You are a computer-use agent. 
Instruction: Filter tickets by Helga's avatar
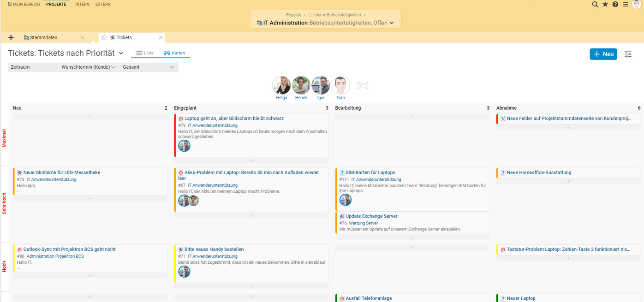(x=281, y=86)
